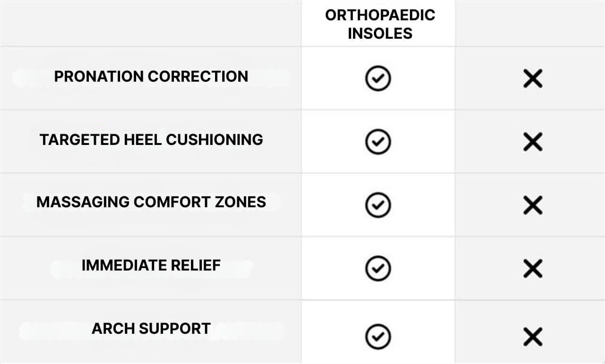Click the Massaging Comfort Zones checkmark icon
605x364 pixels.
378,204
